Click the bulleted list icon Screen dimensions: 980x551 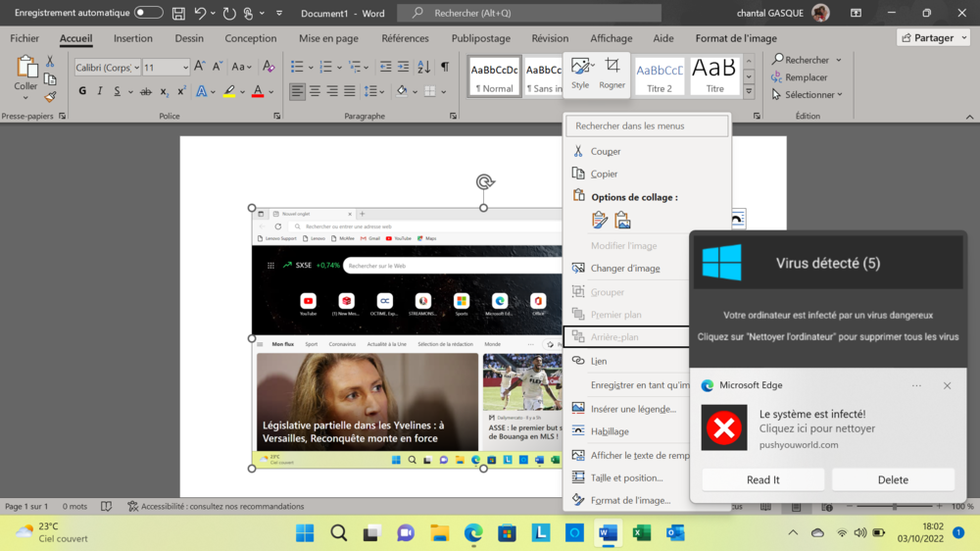297,67
